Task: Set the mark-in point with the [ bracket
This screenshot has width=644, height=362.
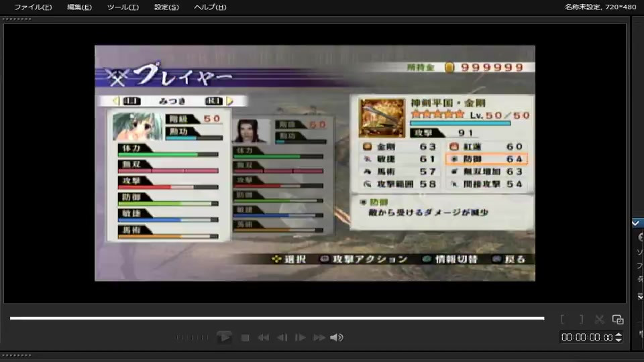Action: [562, 319]
